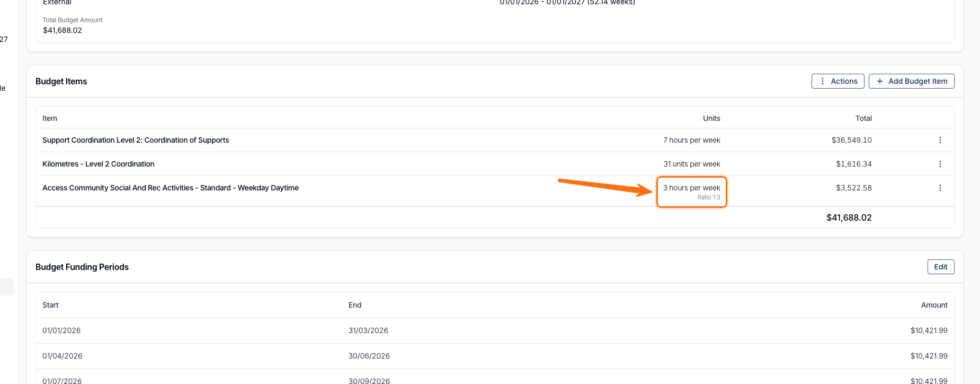
Task: Select Support Coordination Level 2 item name
Action: 136,140
